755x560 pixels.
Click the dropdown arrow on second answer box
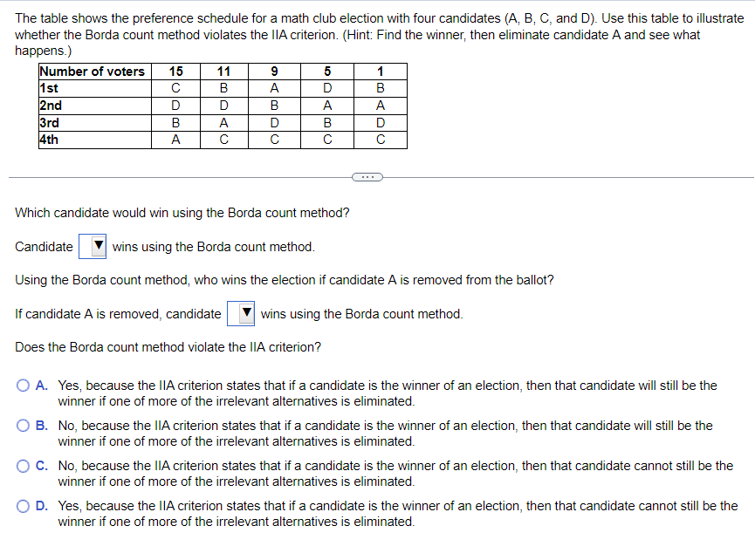pyautogui.click(x=247, y=313)
